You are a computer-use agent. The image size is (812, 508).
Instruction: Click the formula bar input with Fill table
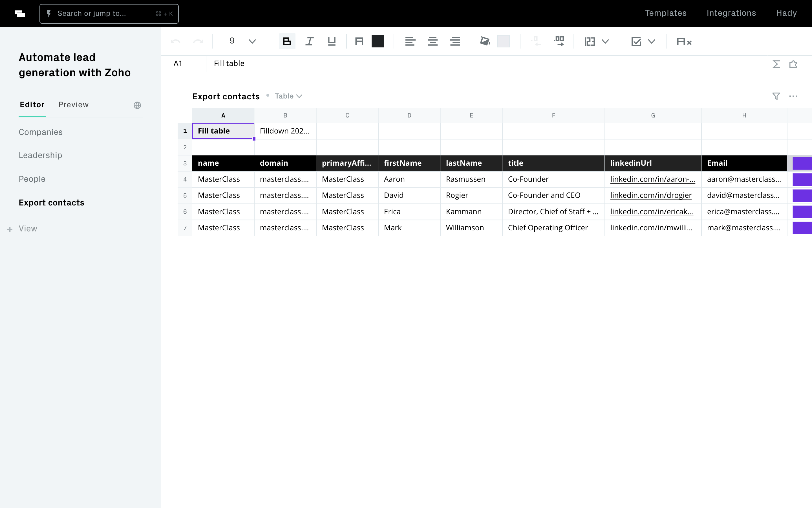pos(487,63)
